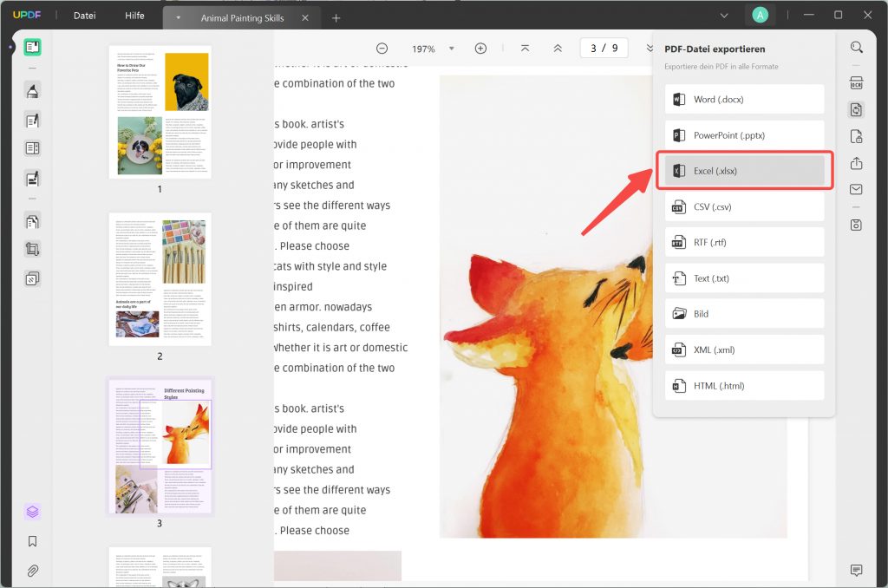Click the 197% zoom value
Screen dimensions: 888x588
coord(423,49)
